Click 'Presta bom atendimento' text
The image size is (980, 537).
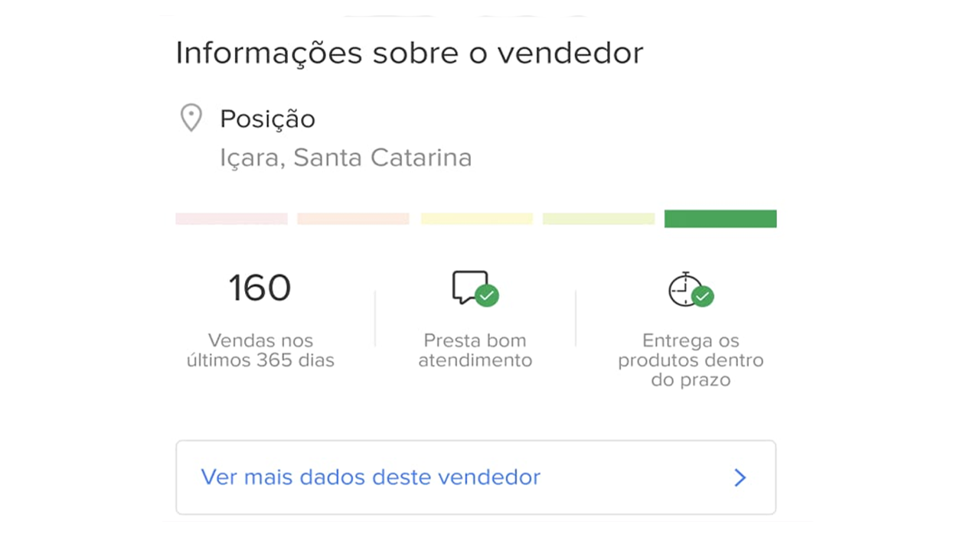click(475, 350)
